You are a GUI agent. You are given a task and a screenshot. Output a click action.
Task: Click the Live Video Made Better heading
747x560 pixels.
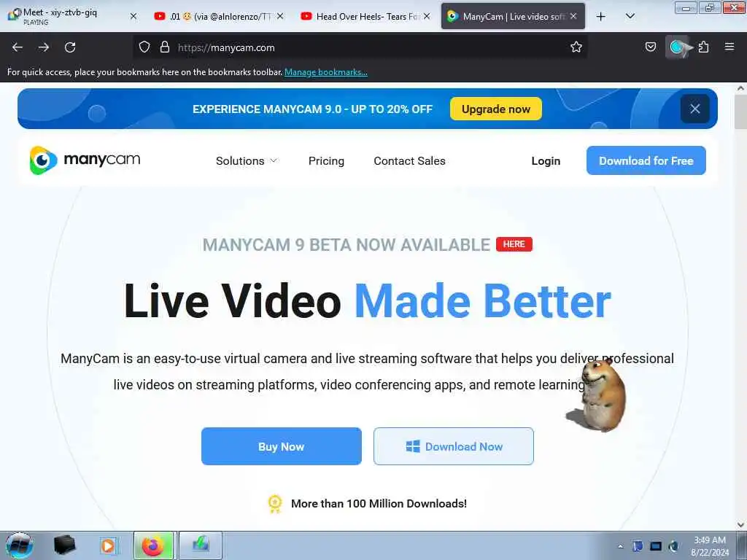[368, 301]
